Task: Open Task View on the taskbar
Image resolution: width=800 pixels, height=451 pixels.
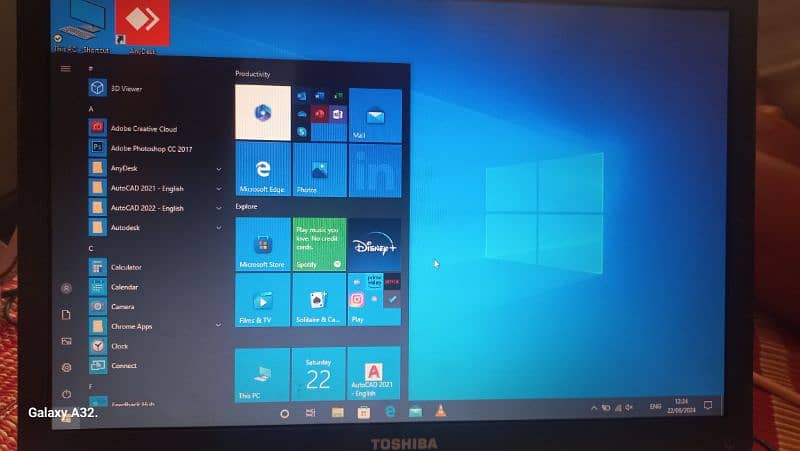Action: coord(311,413)
